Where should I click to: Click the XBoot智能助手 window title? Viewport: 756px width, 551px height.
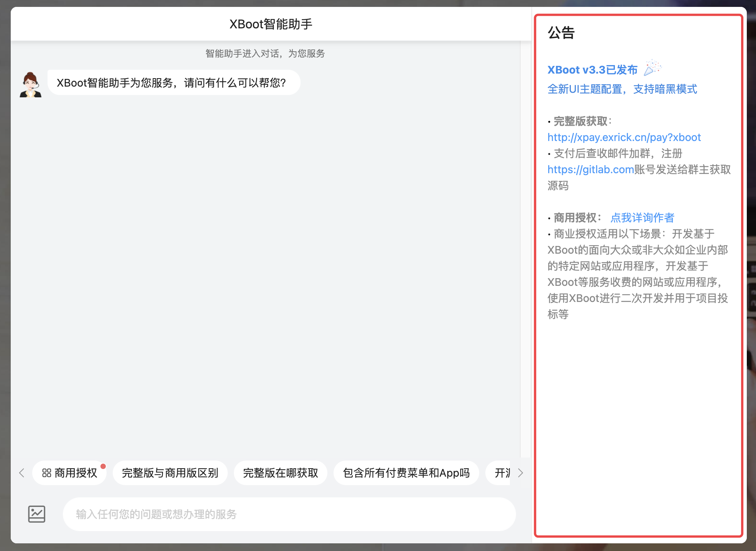click(271, 24)
